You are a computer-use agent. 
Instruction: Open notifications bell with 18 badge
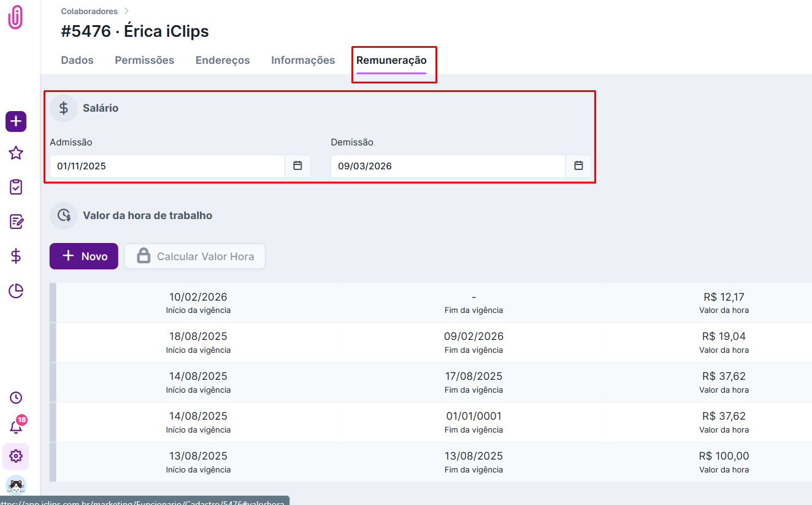[x=16, y=426]
